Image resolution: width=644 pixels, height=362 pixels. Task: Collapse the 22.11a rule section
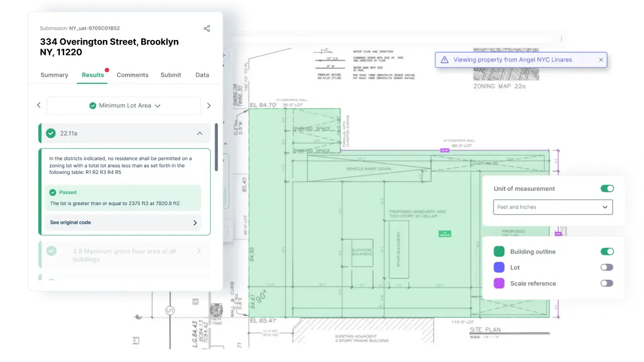[200, 133]
